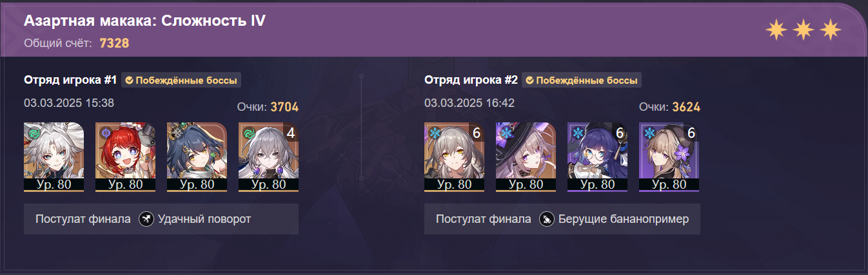Image resolution: width=868 pixels, height=275 pixels.
Task: Select the purple-flower character portrait in squad #2
Action: (669, 156)
